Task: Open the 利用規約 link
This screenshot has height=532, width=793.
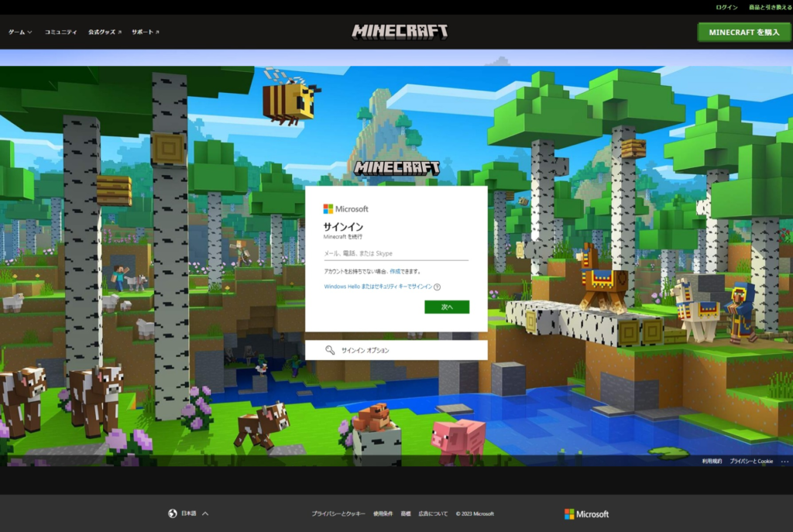Action: 712,462
